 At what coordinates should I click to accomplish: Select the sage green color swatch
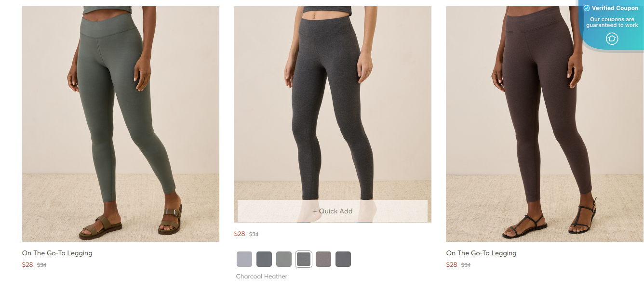[x=284, y=259]
